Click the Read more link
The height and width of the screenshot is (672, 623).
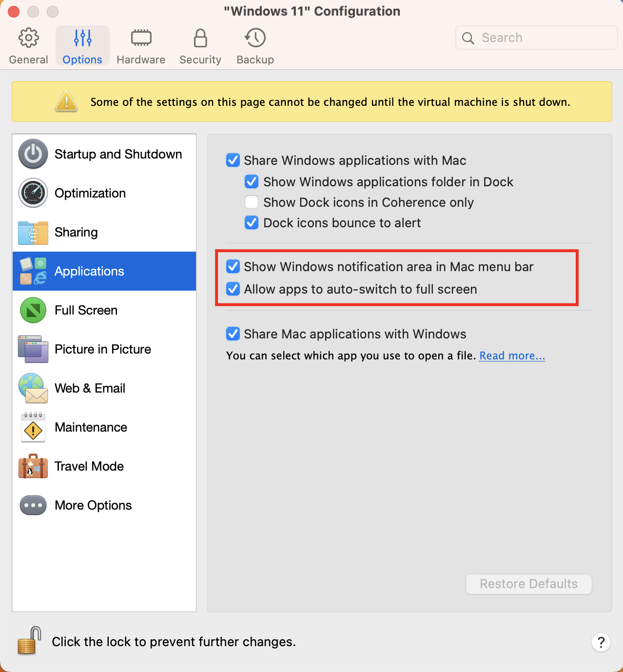coord(512,356)
